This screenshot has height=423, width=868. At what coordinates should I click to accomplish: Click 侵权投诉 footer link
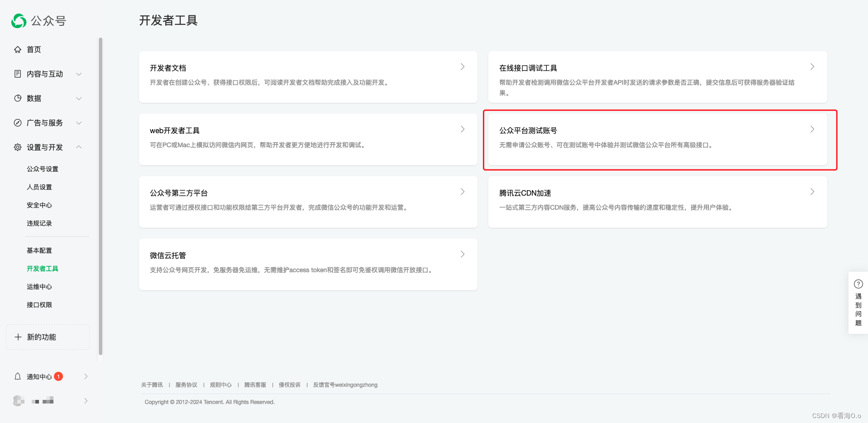click(289, 385)
